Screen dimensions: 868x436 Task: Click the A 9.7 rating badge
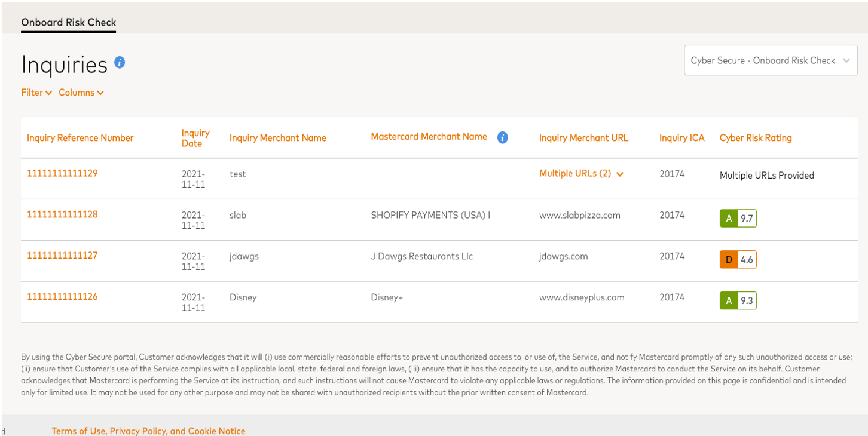[x=738, y=219]
